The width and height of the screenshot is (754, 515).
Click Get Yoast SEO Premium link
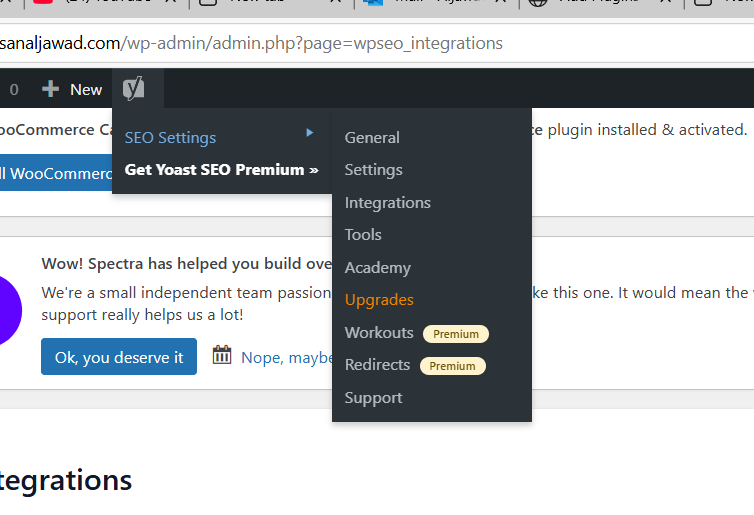click(x=222, y=170)
